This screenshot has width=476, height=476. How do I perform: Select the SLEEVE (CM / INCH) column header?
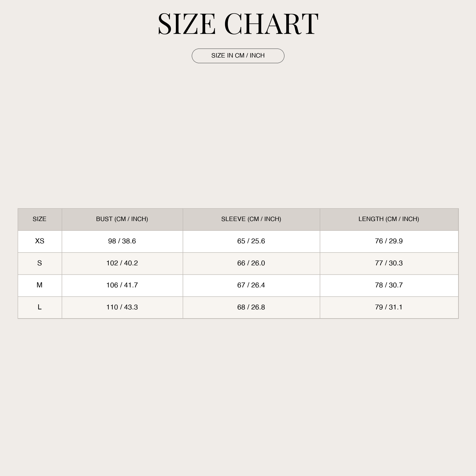251,219
